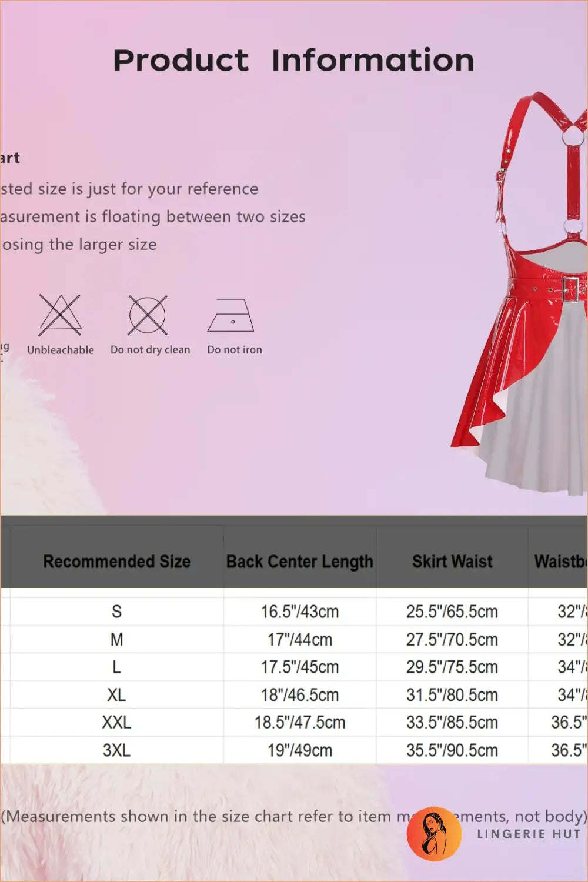Click the 'floating between two sizes' line
The width and height of the screenshot is (588, 882).
(x=153, y=217)
